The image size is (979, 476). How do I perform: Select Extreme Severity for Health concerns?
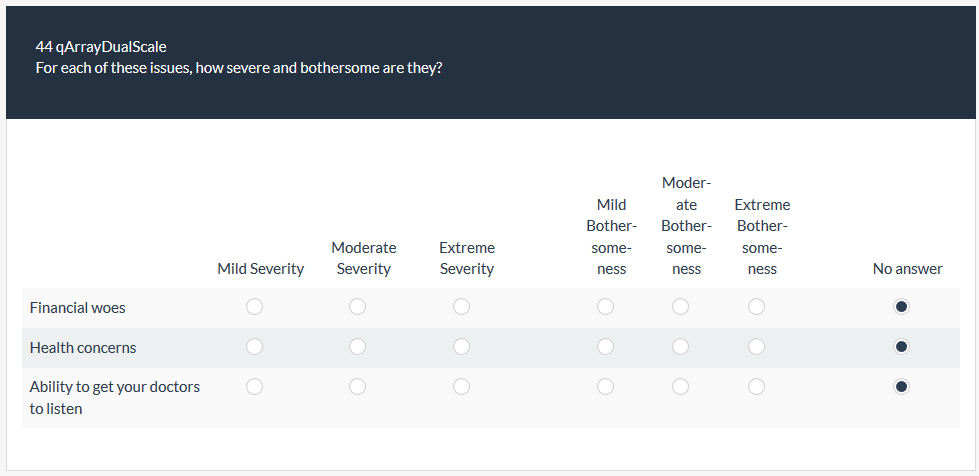(x=461, y=347)
